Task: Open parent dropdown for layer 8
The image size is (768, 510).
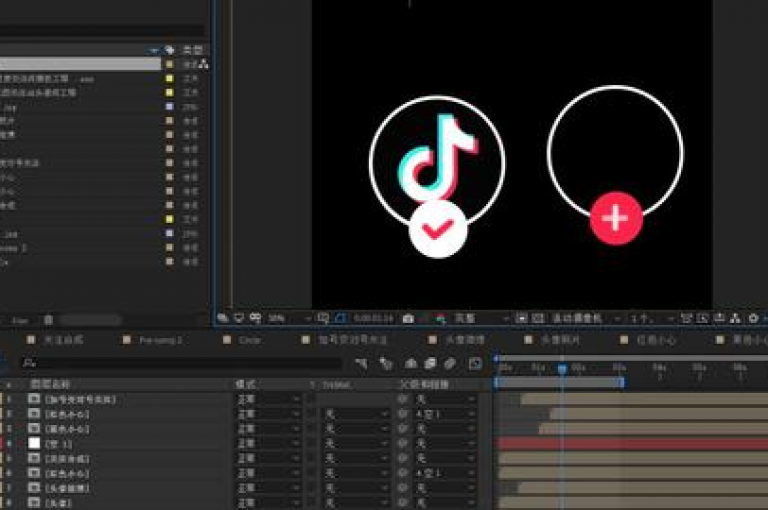Action: (445, 503)
